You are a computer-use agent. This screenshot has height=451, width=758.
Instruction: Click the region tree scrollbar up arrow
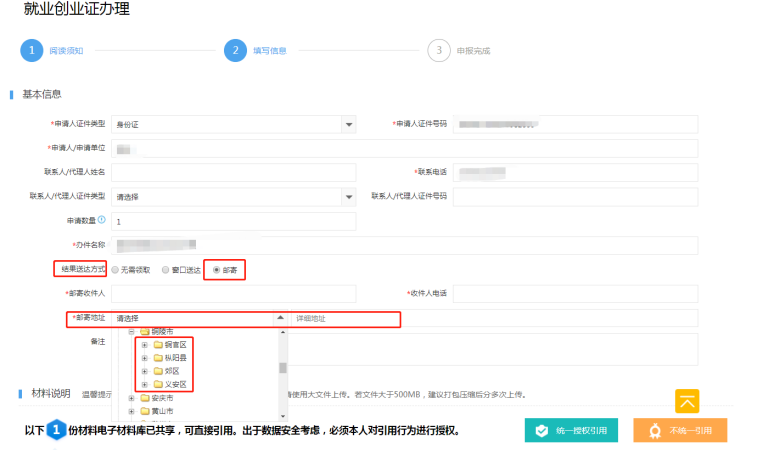[x=283, y=332]
